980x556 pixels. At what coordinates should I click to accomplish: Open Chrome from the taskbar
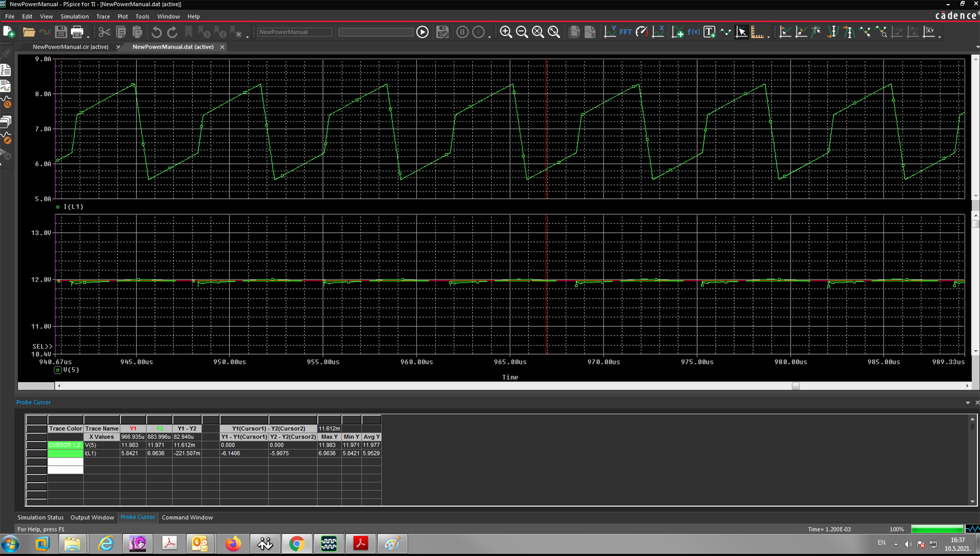[x=297, y=544]
